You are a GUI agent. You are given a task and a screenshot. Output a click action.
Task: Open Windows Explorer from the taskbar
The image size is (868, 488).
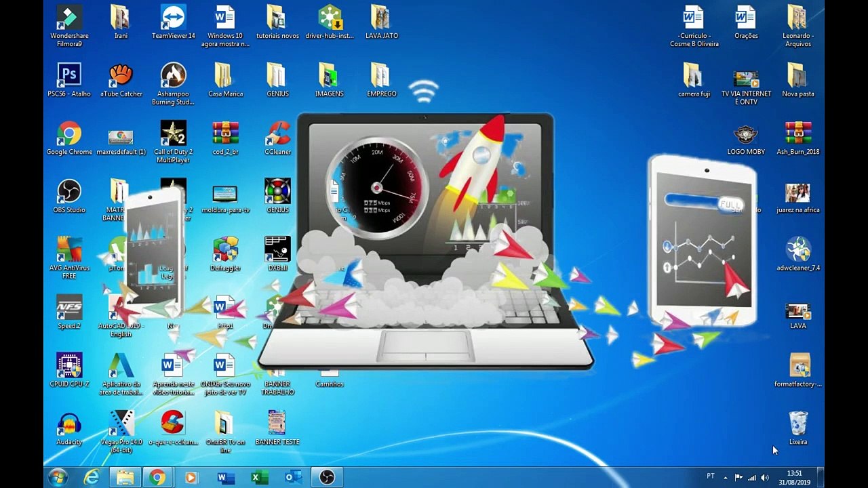tap(125, 478)
